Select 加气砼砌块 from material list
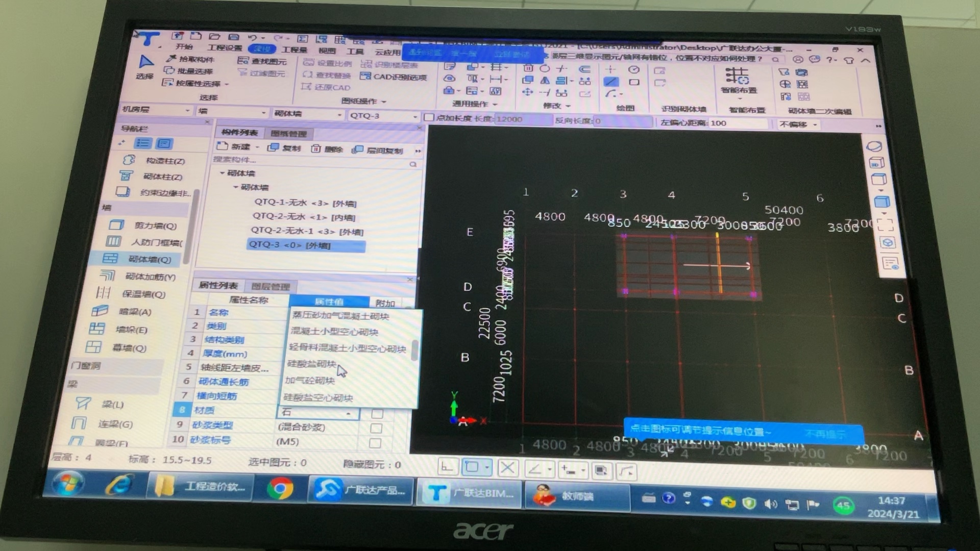The width and height of the screenshot is (980, 551). [309, 381]
